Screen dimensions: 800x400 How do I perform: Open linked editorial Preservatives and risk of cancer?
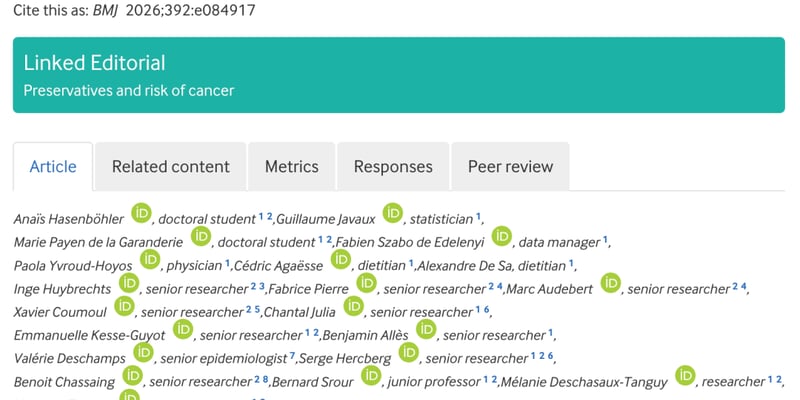pos(129,91)
